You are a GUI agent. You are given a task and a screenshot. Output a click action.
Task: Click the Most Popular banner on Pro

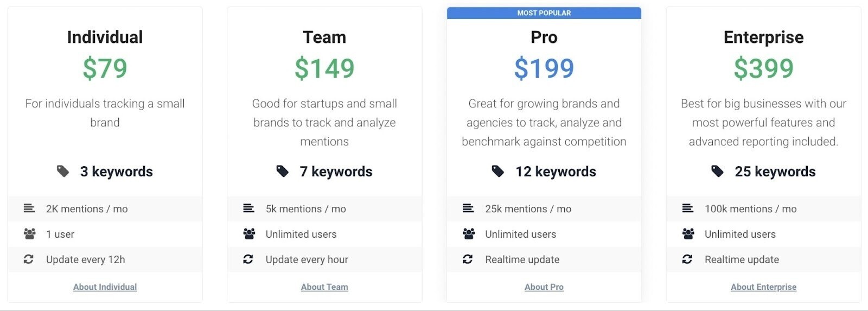coord(544,13)
